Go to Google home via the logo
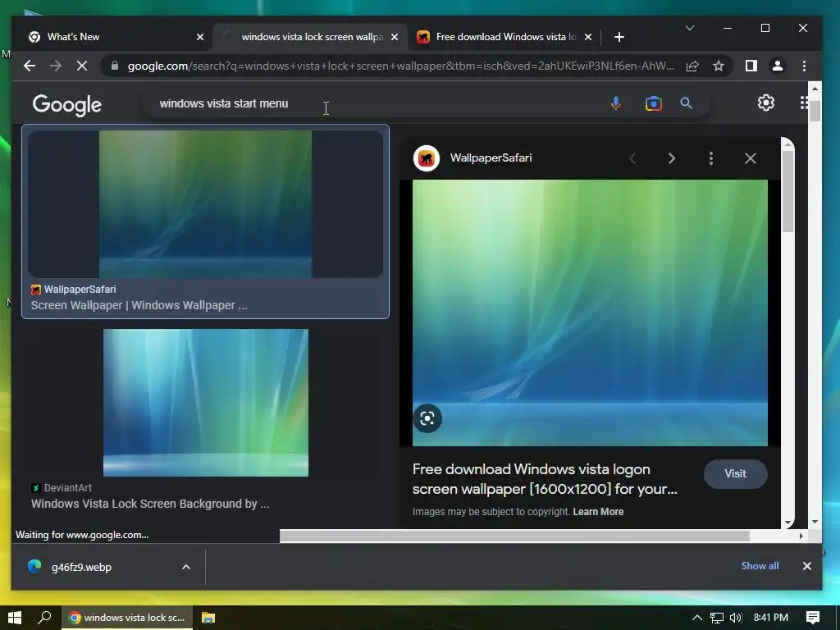Screen dimensions: 840x630 [67, 105]
